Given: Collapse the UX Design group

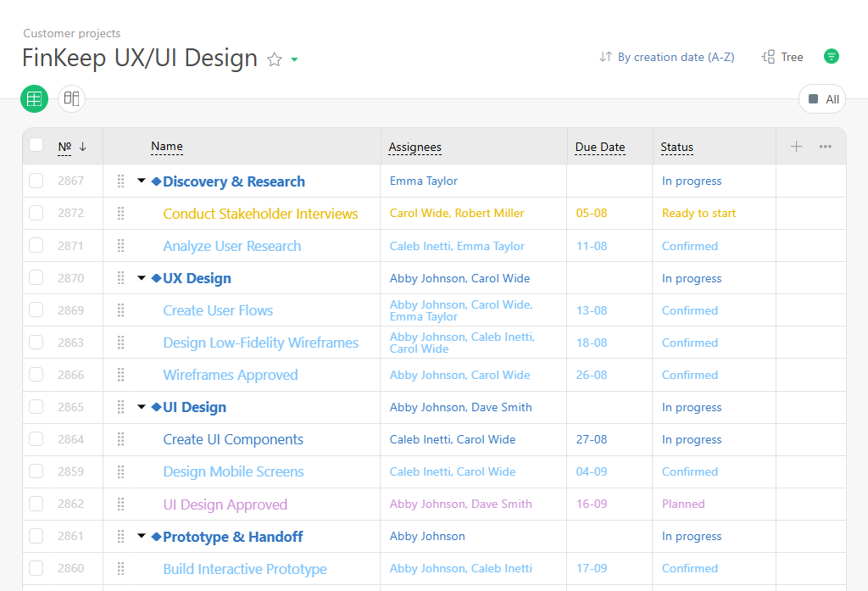Looking at the screenshot, I should (x=142, y=277).
